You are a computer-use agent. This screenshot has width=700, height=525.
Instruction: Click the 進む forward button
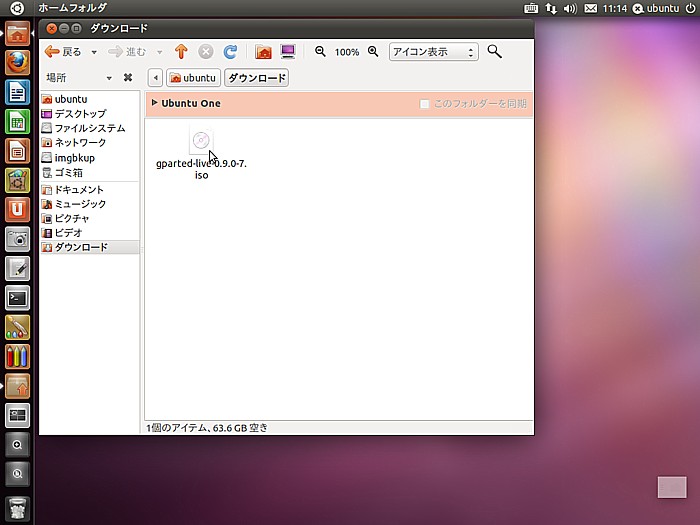127,52
